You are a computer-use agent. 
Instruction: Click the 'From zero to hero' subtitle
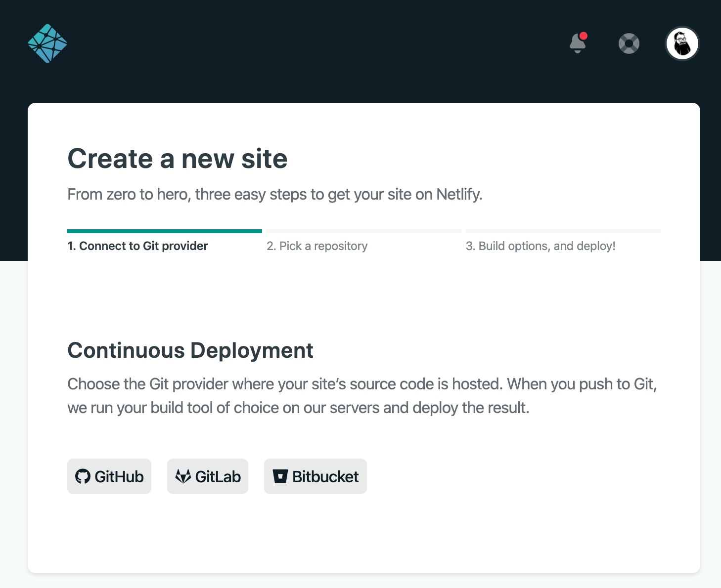(274, 195)
